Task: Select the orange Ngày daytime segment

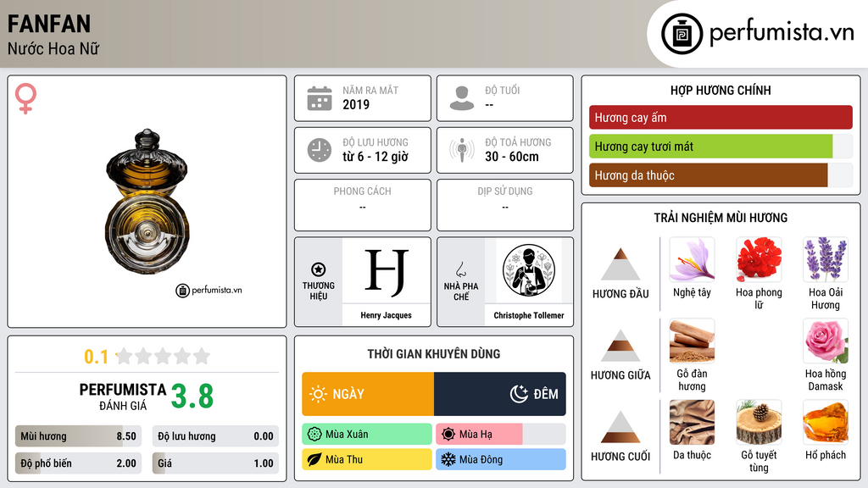Action: click(368, 394)
